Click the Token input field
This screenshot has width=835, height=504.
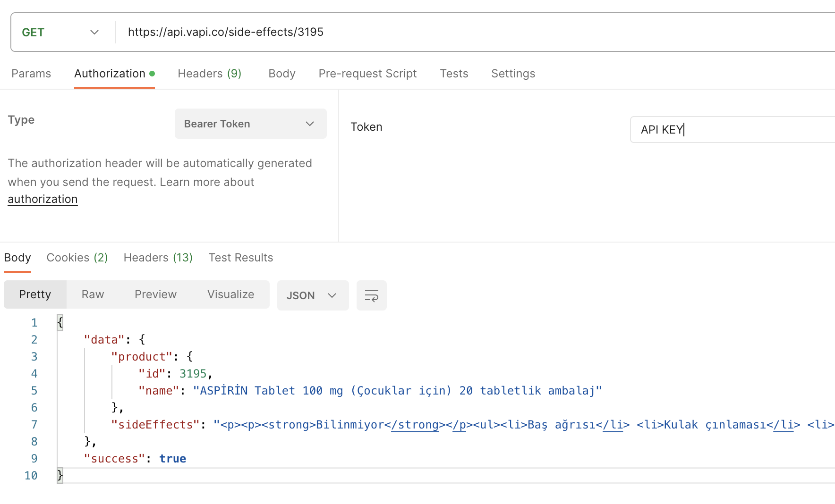coord(733,129)
